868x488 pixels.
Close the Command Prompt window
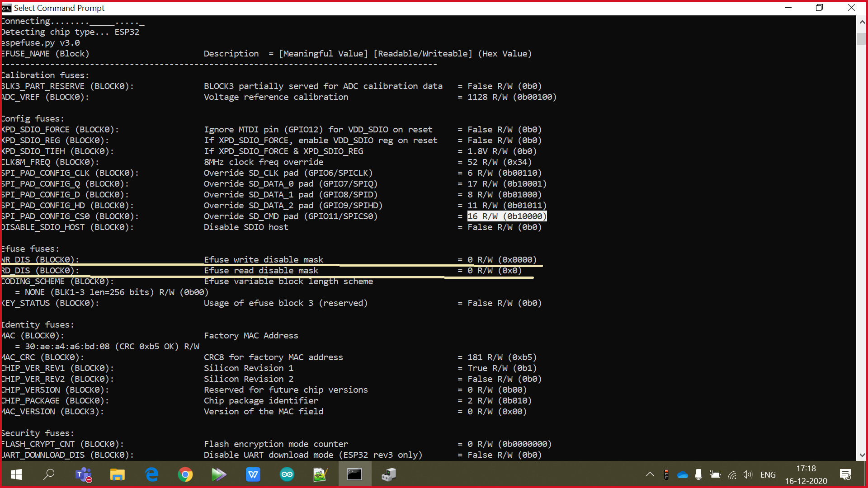(x=851, y=8)
